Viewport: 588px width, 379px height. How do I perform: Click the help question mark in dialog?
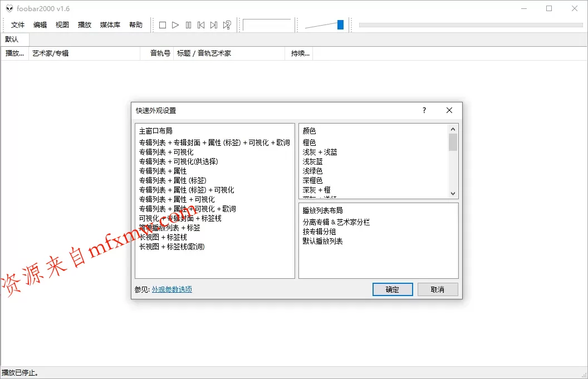(424, 110)
